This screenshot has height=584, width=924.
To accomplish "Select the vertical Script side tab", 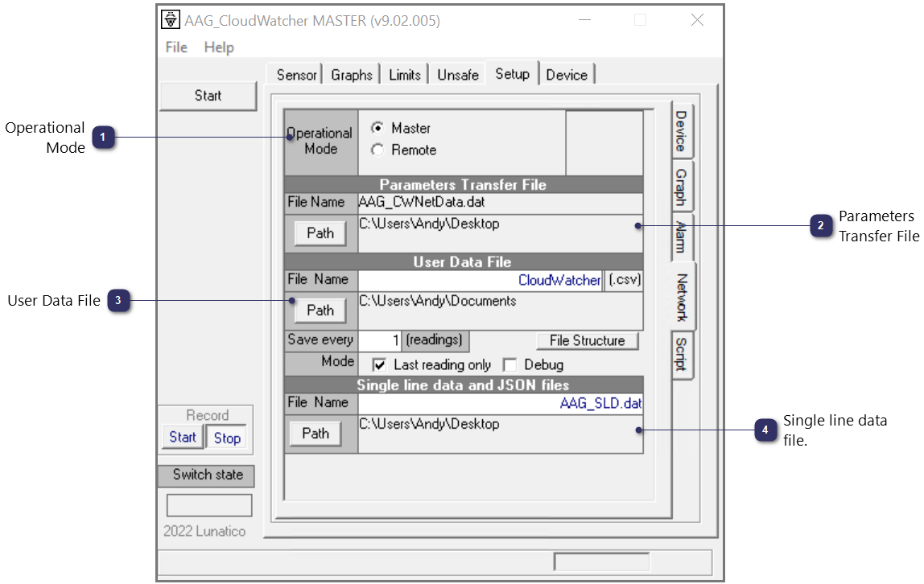I will click(682, 355).
